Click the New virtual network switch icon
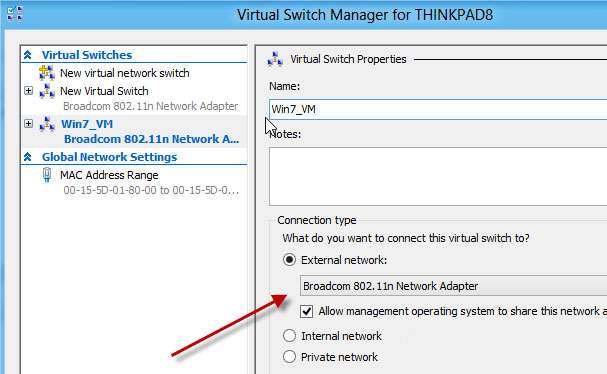The image size is (607, 374). (x=47, y=73)
